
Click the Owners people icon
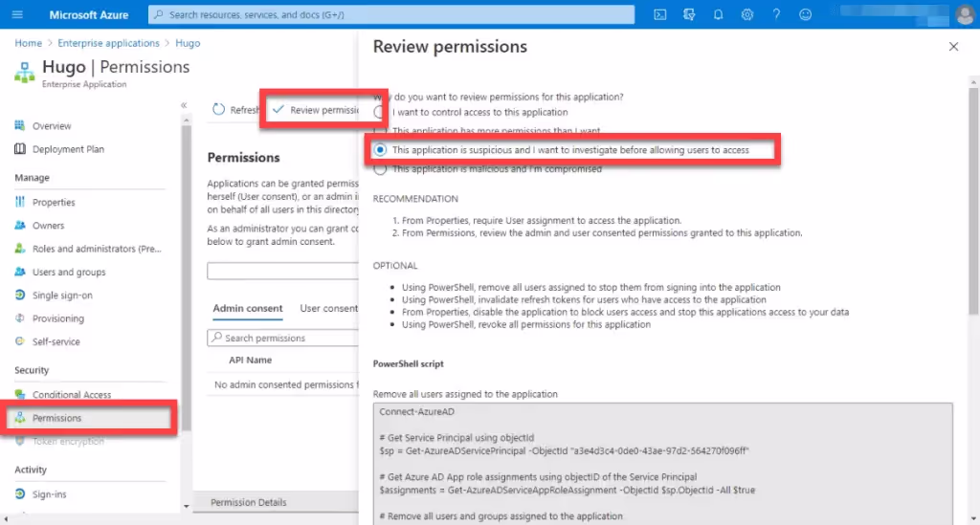coord(20,225)
